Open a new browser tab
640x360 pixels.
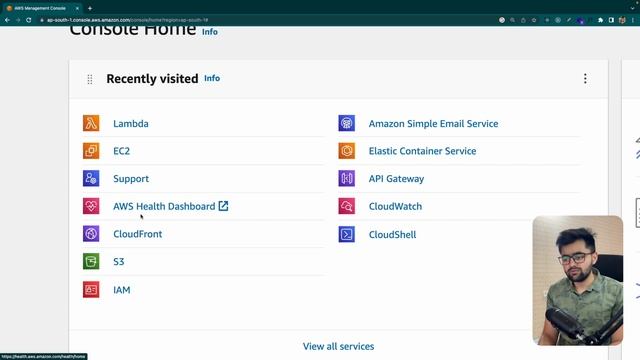90,8
